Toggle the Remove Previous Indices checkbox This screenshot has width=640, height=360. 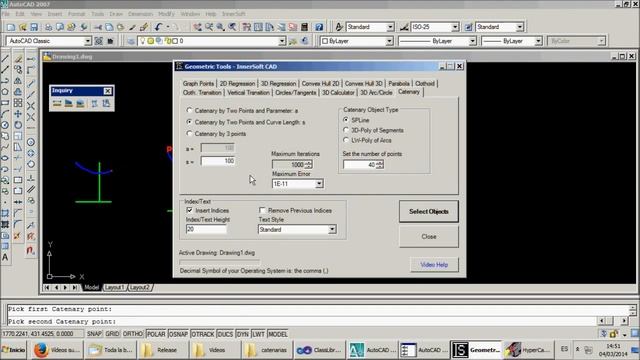coord(262,210)
